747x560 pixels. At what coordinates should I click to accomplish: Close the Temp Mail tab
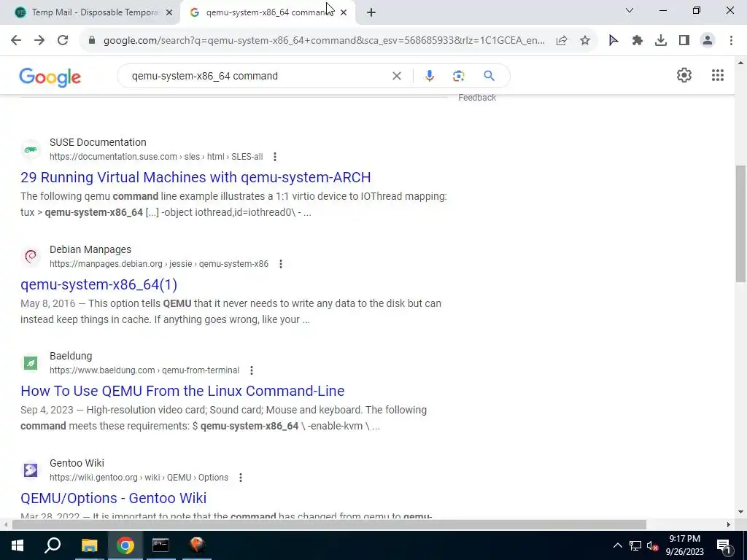coord(169,12)
